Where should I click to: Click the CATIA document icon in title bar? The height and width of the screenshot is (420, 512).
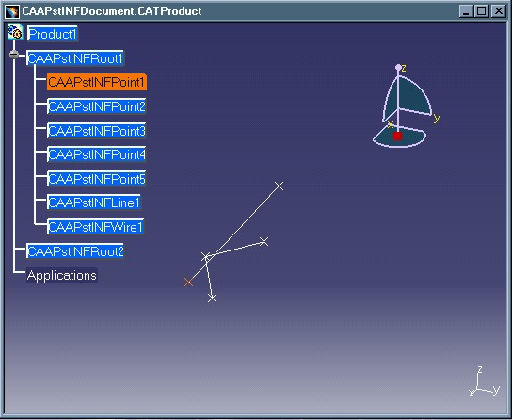(x=12, y=11)
